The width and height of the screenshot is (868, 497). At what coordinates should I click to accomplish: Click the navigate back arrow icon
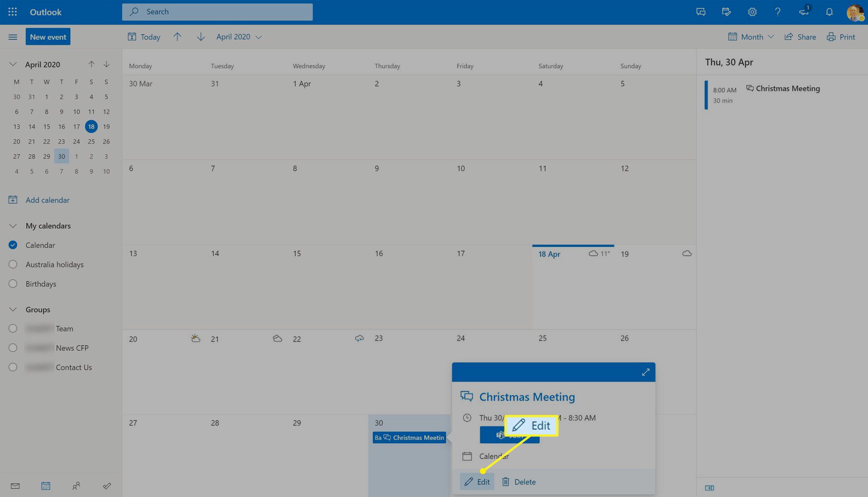tap(177, 37)
